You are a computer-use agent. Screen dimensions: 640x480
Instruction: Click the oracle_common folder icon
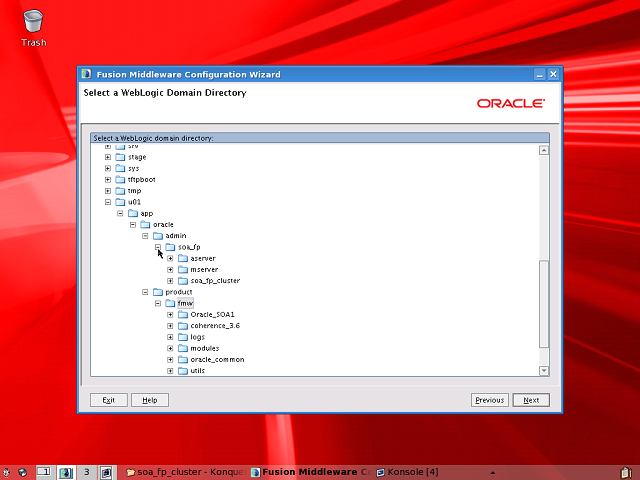click(x=183, y=360)
